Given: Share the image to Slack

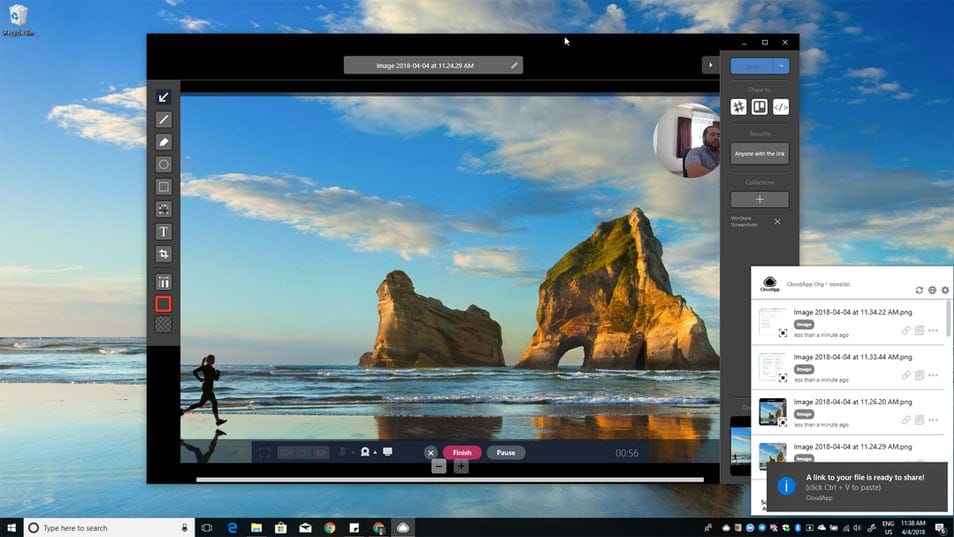Looking at the screenshot, I should tap(739, 107).
